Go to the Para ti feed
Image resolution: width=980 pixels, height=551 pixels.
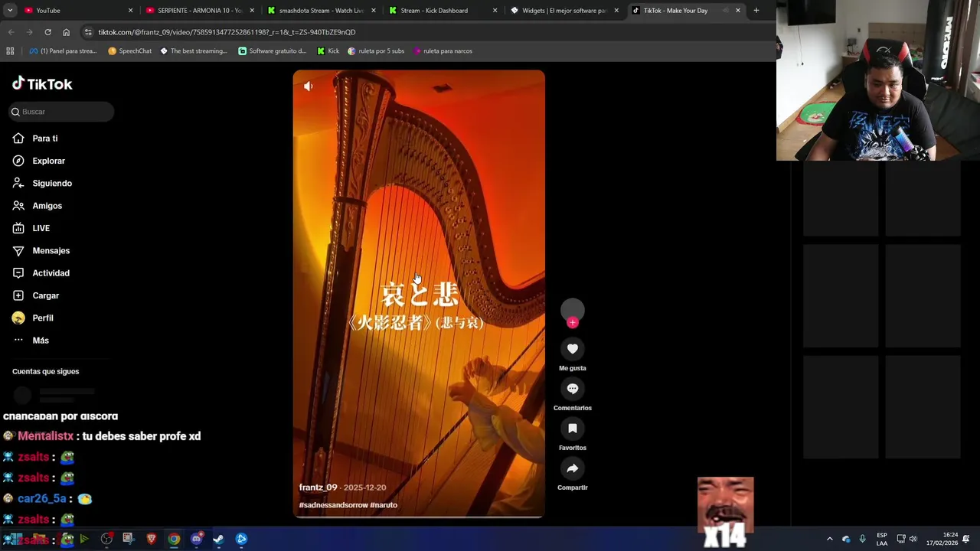click(x=45, y=139)
